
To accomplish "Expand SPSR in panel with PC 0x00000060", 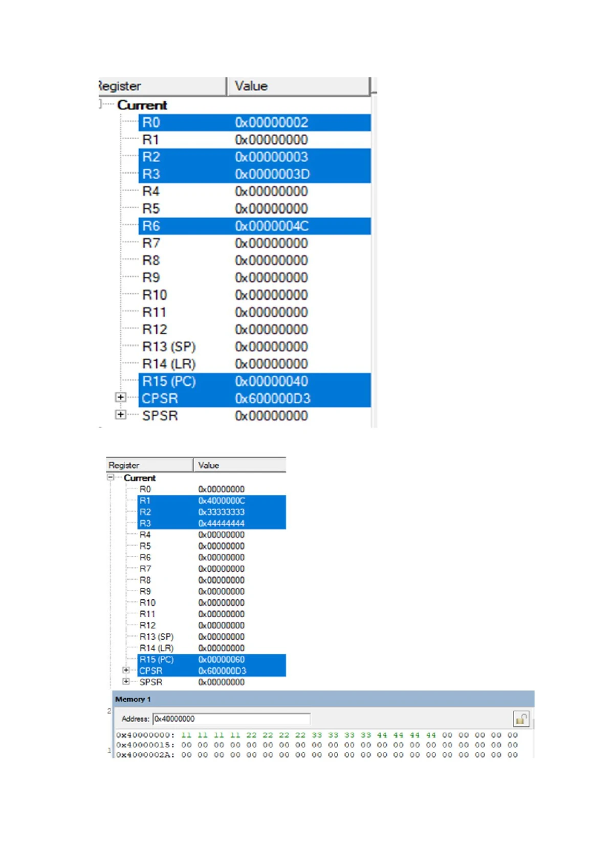I will point(126,681).
